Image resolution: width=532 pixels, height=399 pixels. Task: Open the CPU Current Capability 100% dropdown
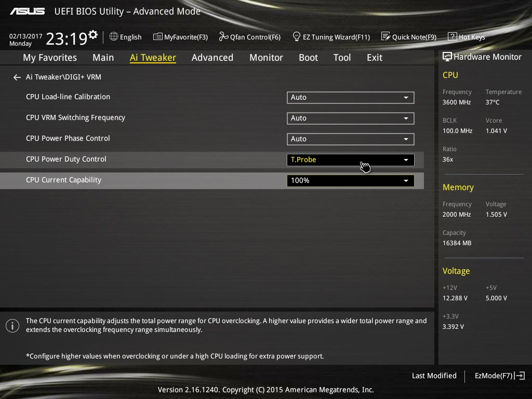(x=351, y=180)
